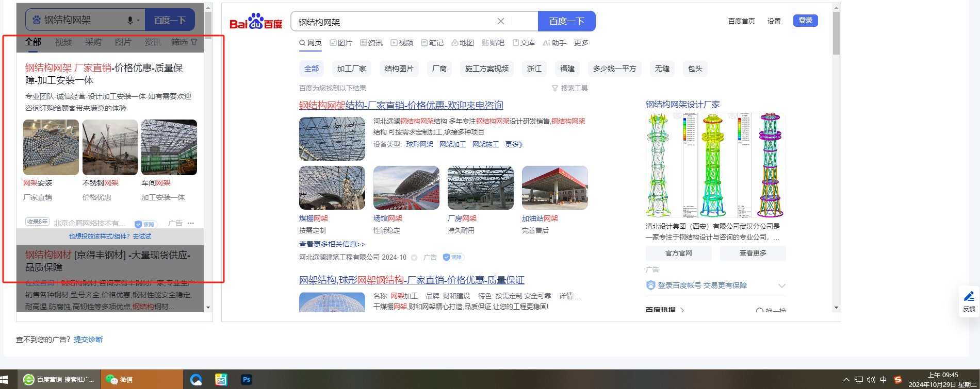The width and height of the screenshot is (980, 389).
Task: Open 搜索工具 filter options
Action: pos(570,88)
